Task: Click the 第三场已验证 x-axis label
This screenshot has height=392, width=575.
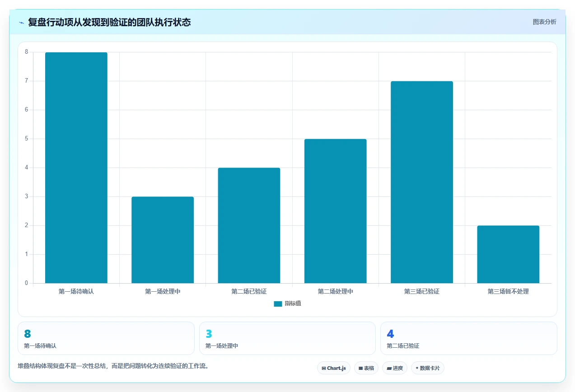Action: pos(422,292)
